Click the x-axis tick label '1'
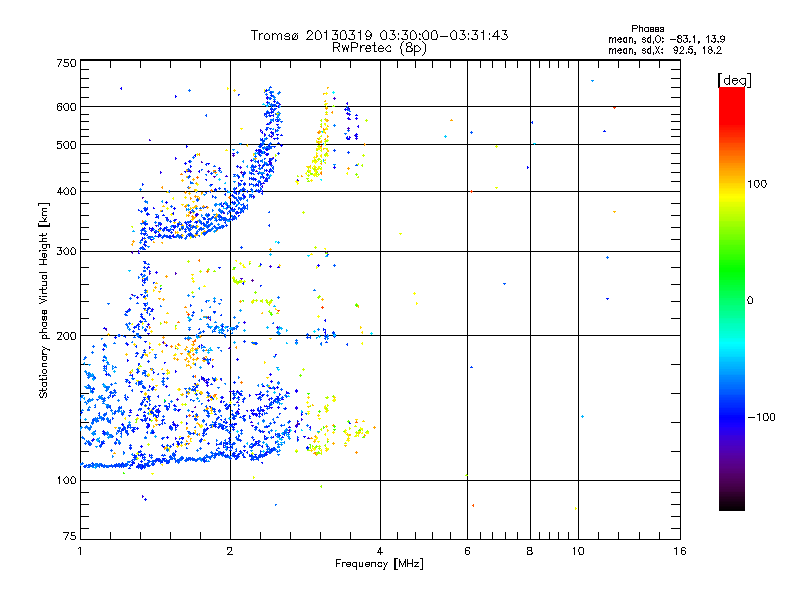 click(x=80, y=551)
